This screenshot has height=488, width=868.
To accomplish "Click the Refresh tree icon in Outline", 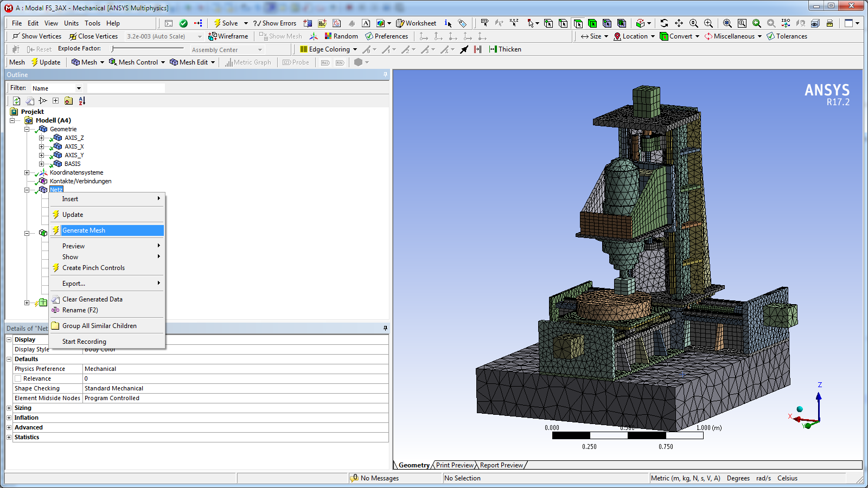I will coord(17,101).
